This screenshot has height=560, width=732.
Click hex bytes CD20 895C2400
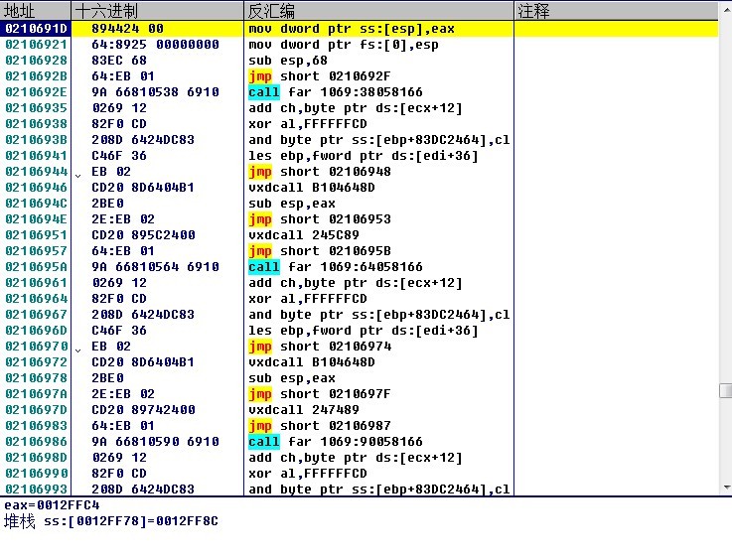click(x=143, y=234)
